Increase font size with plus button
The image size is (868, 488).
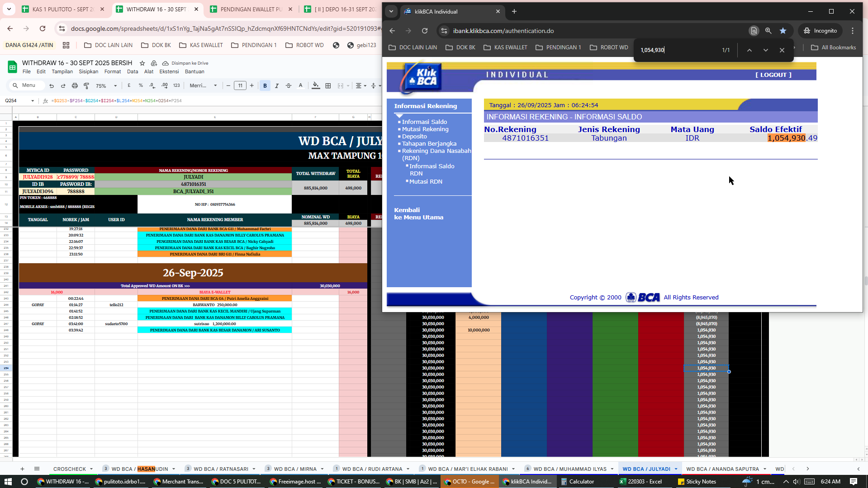[x=252, y=85]
